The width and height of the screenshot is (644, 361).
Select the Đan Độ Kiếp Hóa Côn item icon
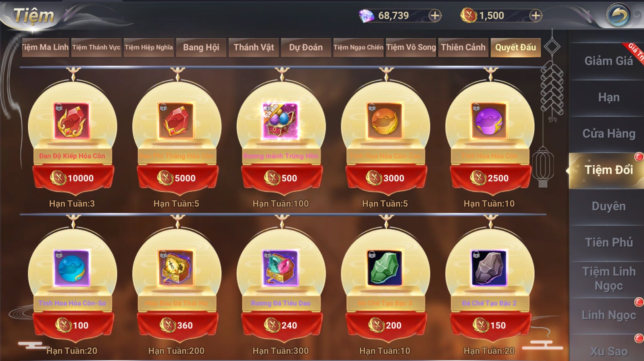pyautogui.click(x=72, y=121)
